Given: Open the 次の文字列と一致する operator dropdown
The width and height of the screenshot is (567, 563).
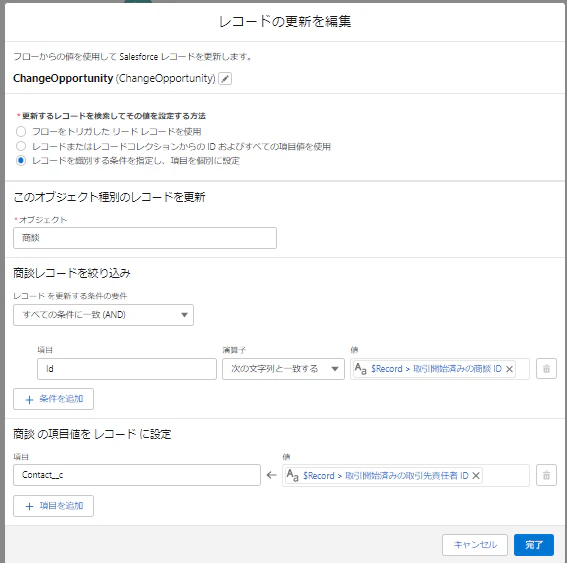Looking at the screenshot, I should (x=283, y=368).
